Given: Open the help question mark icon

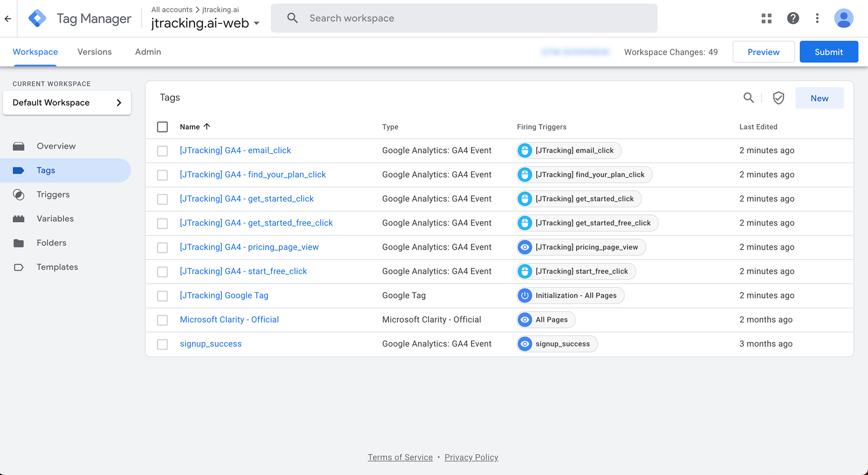Looking at the screenshot, I should [793, 18].
